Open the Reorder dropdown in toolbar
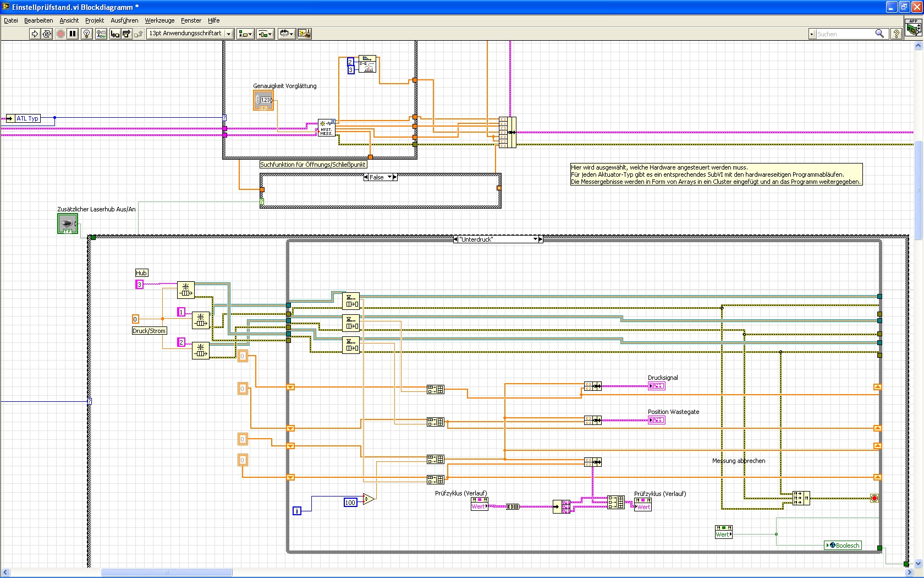924x578 pixels. [x=286, y=34]
